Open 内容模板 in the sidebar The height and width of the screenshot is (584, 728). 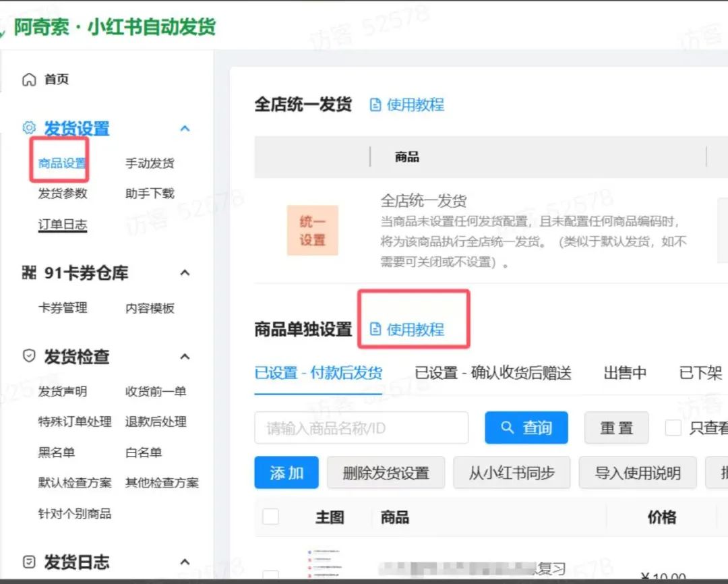(150, 308)
